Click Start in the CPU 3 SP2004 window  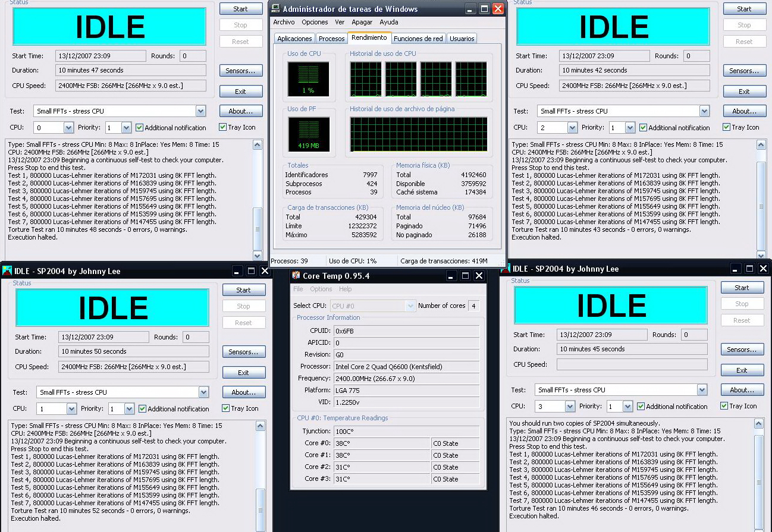pyautogui.click(x=742, y=288)
